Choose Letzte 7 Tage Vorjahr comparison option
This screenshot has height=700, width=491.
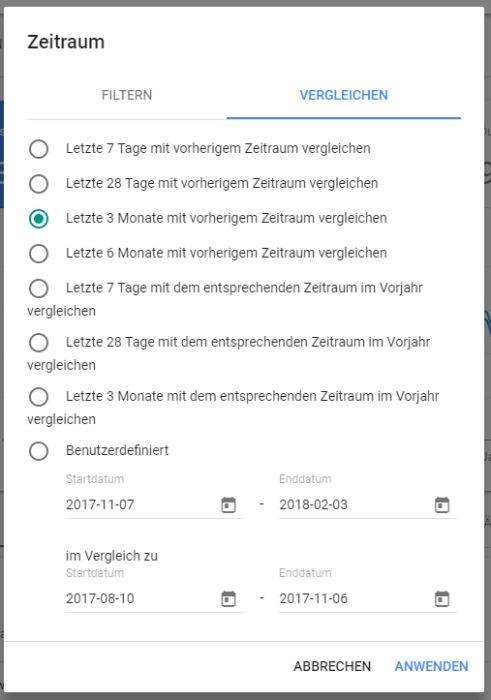point(39,288)
